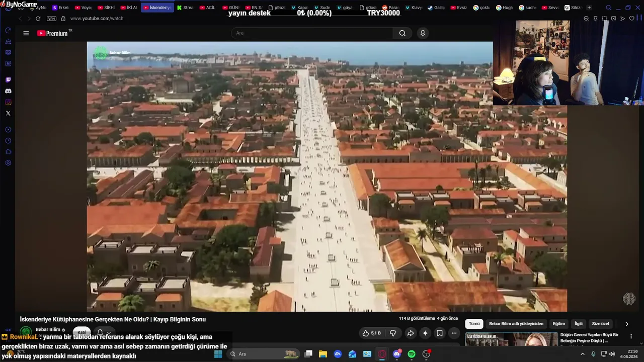This screenshot has height=362, width=644.
Task: Click the sparkle Ask AI icon
Action: coord(425,333)
